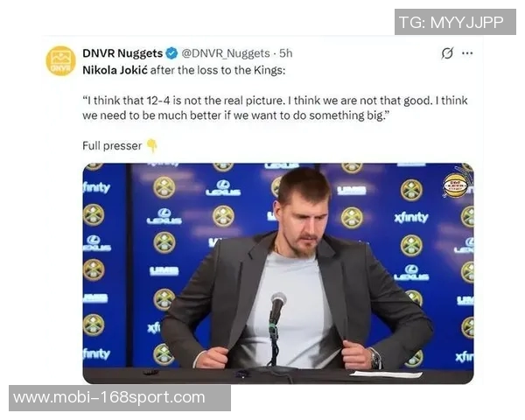Play the press conference video thumbnail
Screen dimensions: 525x420
coord(278,273)
